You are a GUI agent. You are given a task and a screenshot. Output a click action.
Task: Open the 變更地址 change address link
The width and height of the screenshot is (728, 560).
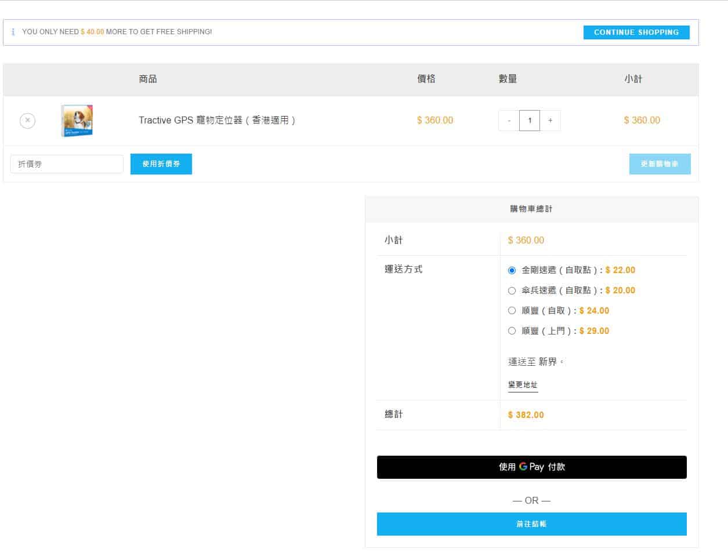(523, 385)
